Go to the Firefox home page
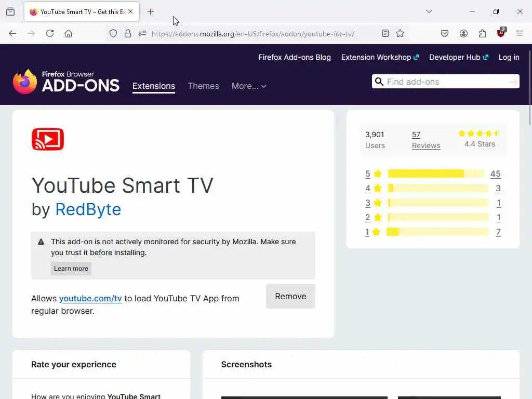 [x=68, y=33]
